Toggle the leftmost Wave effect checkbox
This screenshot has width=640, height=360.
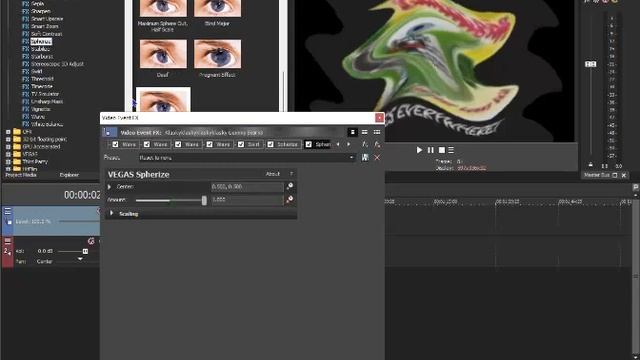click(116, 144)
